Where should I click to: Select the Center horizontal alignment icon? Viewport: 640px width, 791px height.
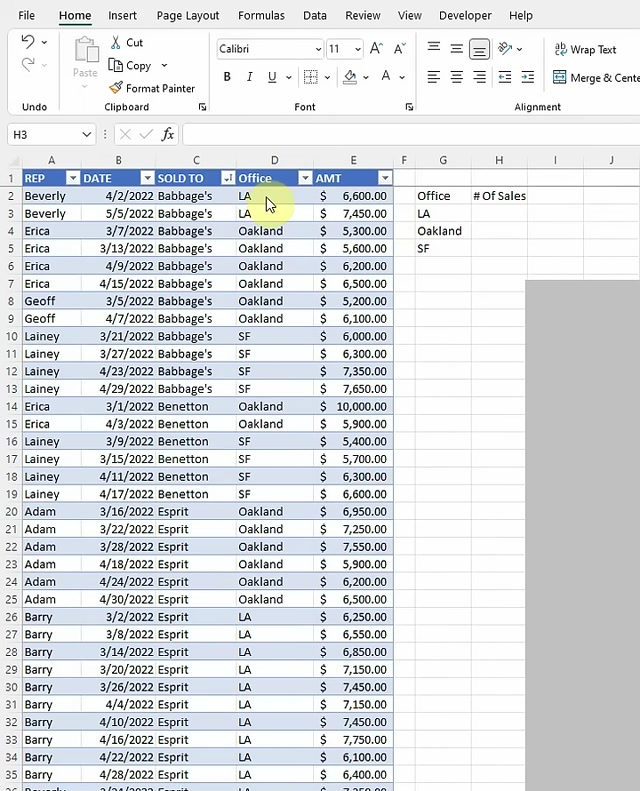pos(456,77)
